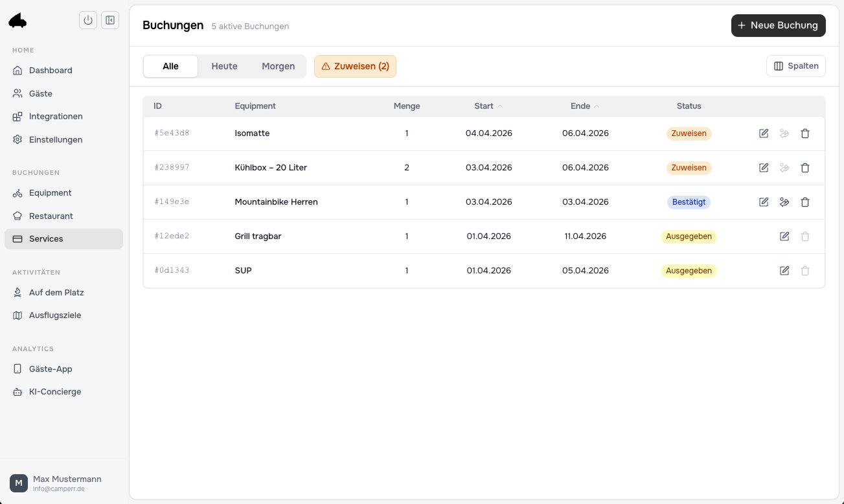844x504 pixels.
Task: Click end date 11.04.2026
Action: pos(586,236)
